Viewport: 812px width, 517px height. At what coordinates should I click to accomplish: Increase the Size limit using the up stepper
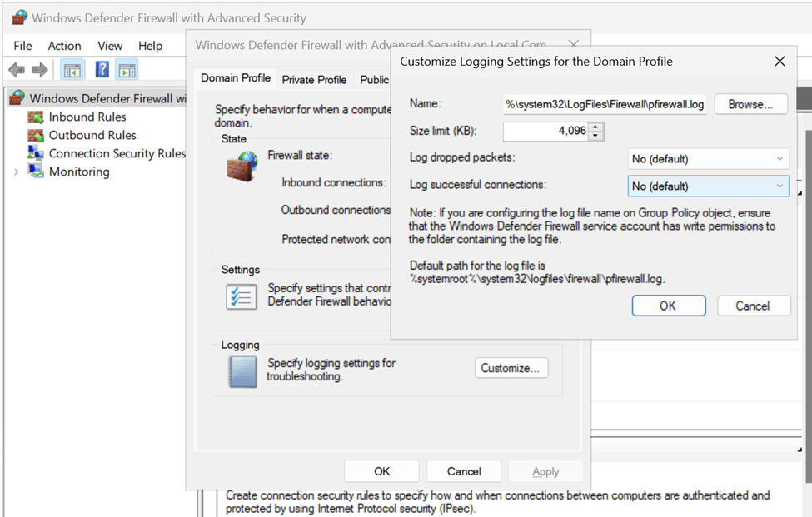tap(596, 127)
